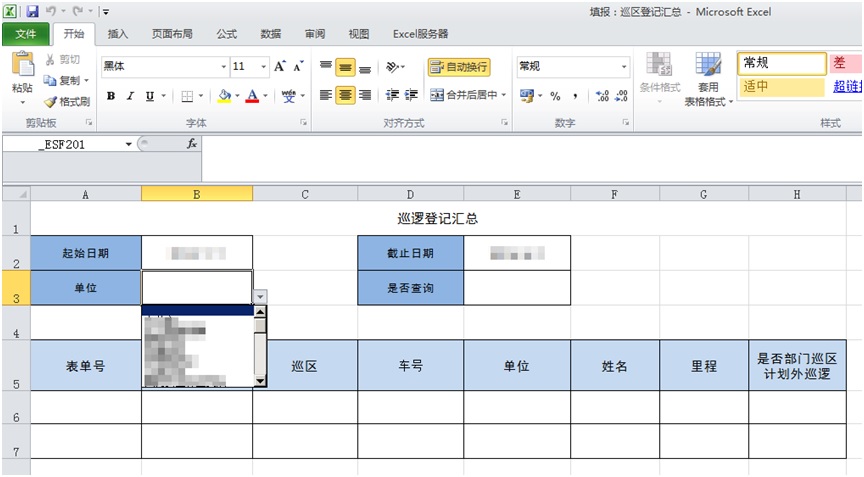Open the 公式 ribbon tab
Viewport: 864px width, 477px height.
point(227,34)
